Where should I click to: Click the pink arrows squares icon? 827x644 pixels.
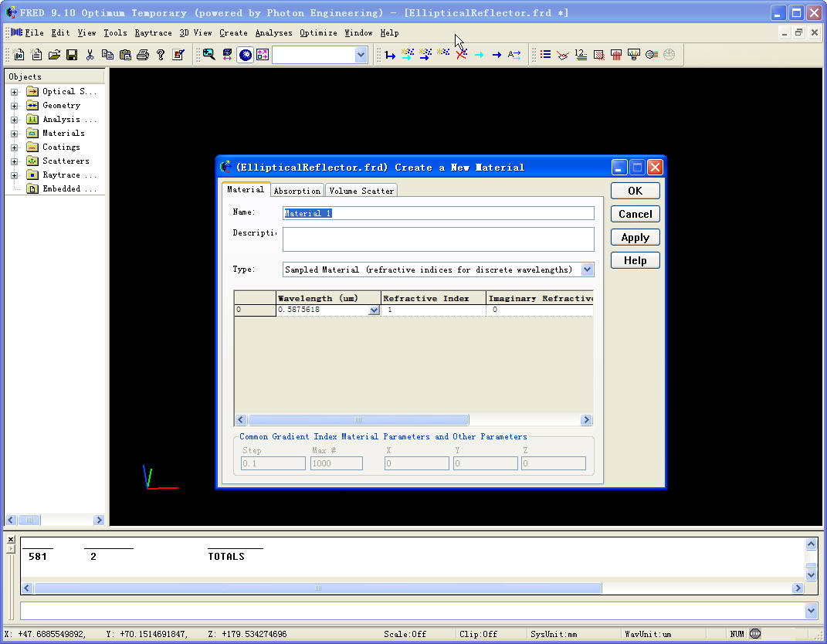[263, 54]
